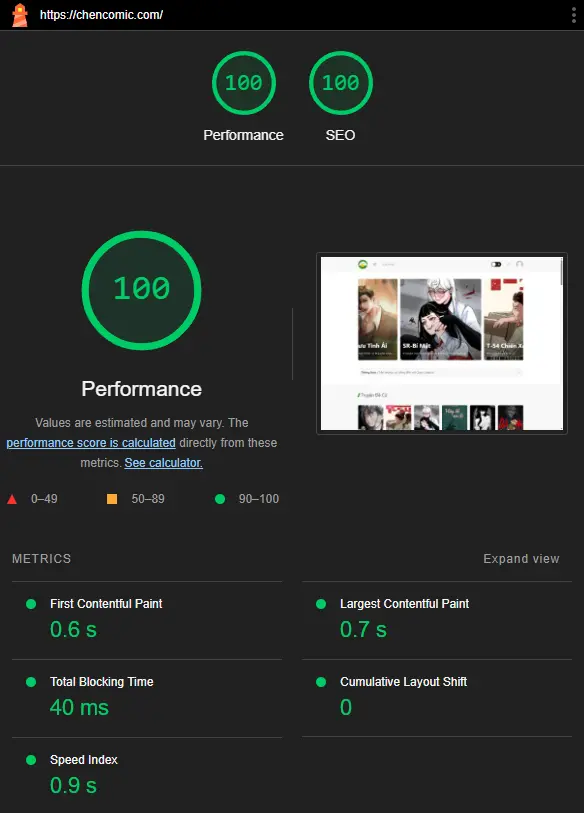
Task: Toggle Expand view for metrics
Action: (521, 558)
